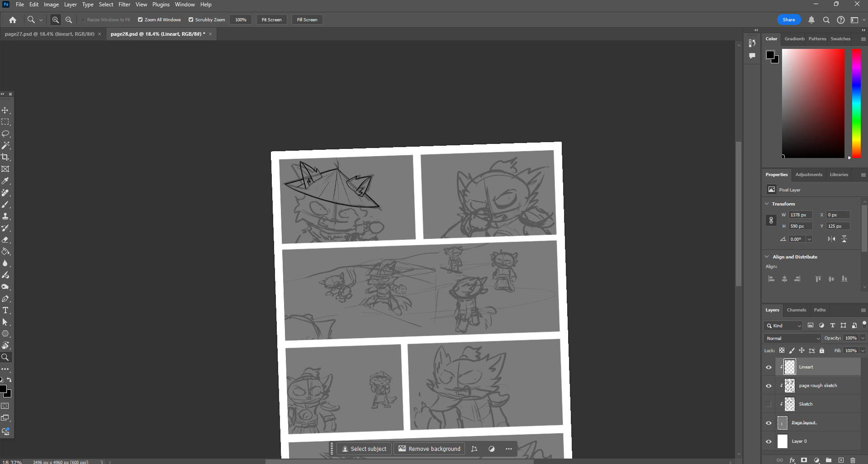Open the layer Opacity dropdown arrow

tap(863, 338)
